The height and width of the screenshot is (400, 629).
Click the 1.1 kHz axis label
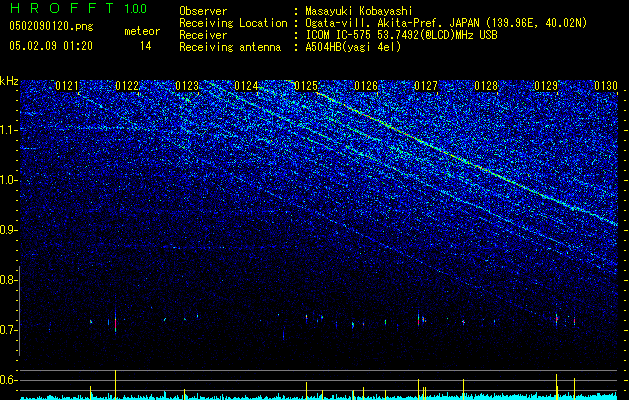[8, 130]
